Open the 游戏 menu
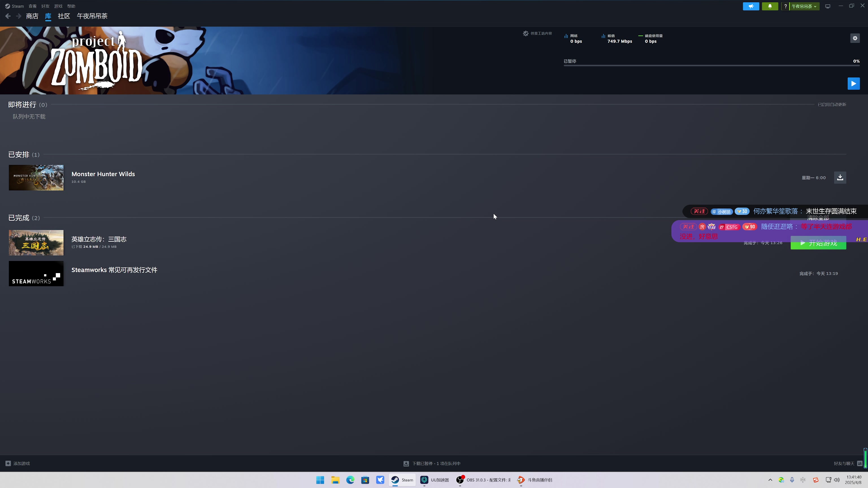 tap(58, 6)
